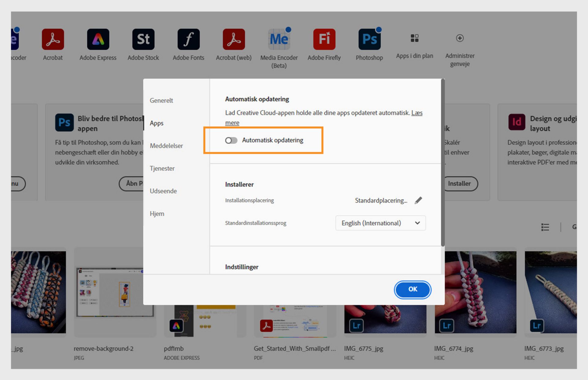The image size is (588, 380).
Task: Expand the English (International) language dropdown
Action: coord(380,223)
